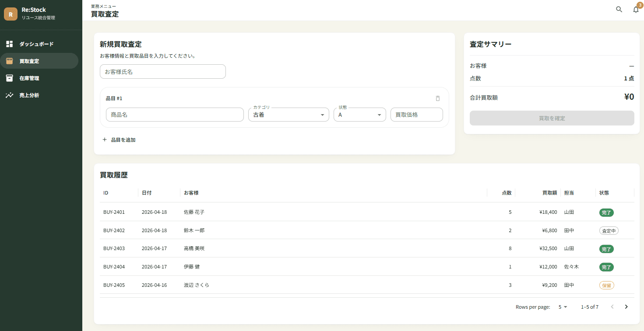Viewport: 644px width, 331px height.
Task: Click the 買取を確定 button
Action: click(552, 118)
